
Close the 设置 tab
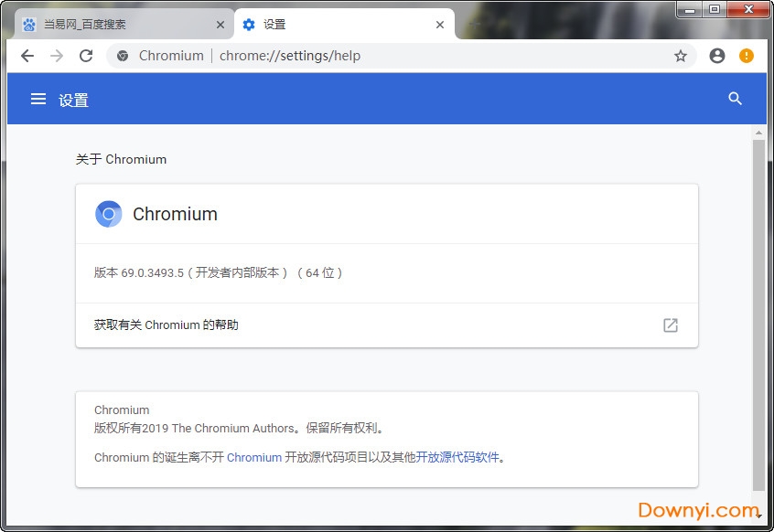[x=440, y=25]
